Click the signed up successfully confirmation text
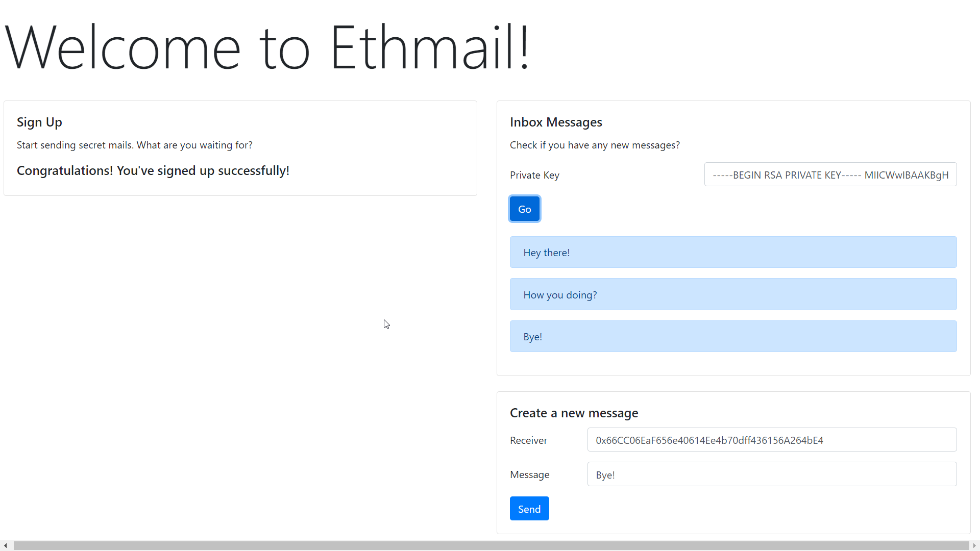The image size is (980, 551). point(153,171)
